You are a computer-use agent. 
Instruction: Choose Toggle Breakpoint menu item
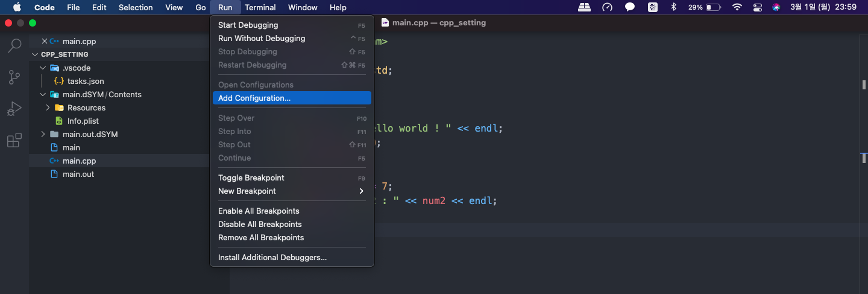pyautogui.click(x=292, y=178)
